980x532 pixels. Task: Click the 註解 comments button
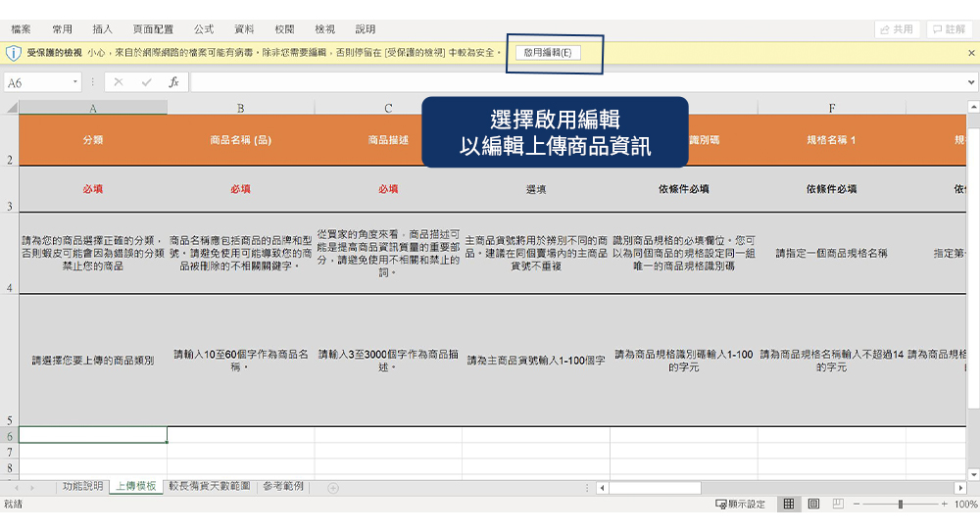point(949,29)
